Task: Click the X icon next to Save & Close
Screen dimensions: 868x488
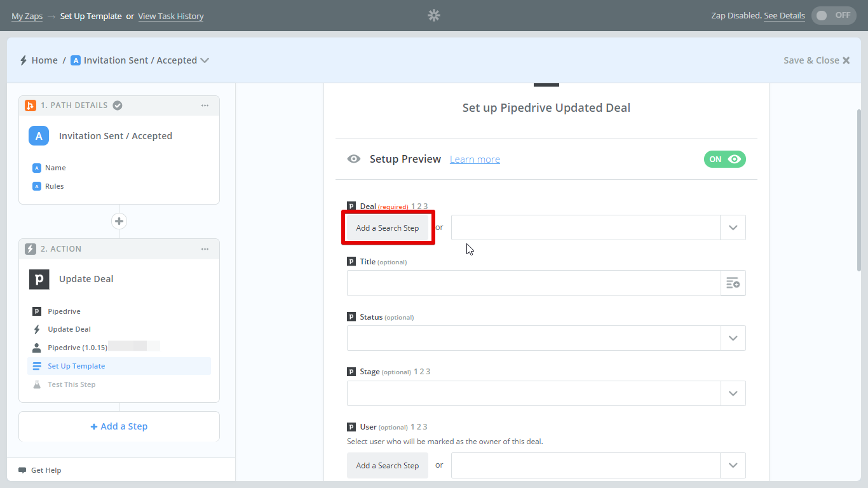Action: point(846,60)
